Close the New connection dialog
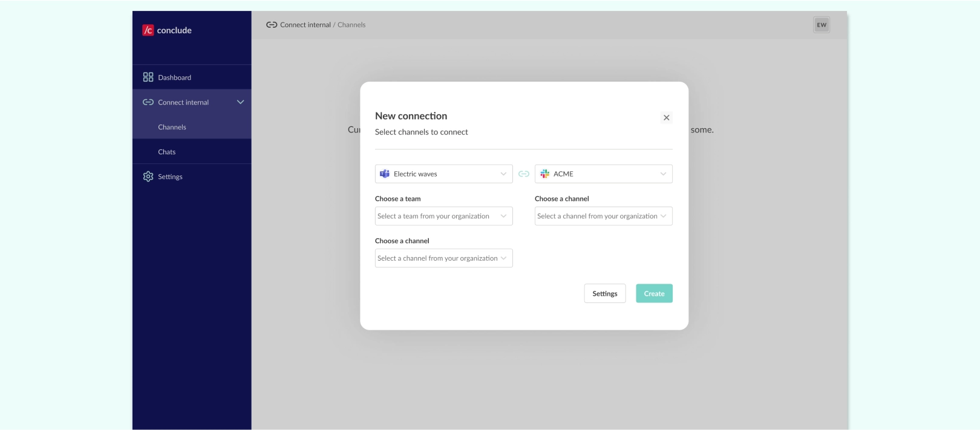This screenshot has width=980, height=430. (666, 118)
